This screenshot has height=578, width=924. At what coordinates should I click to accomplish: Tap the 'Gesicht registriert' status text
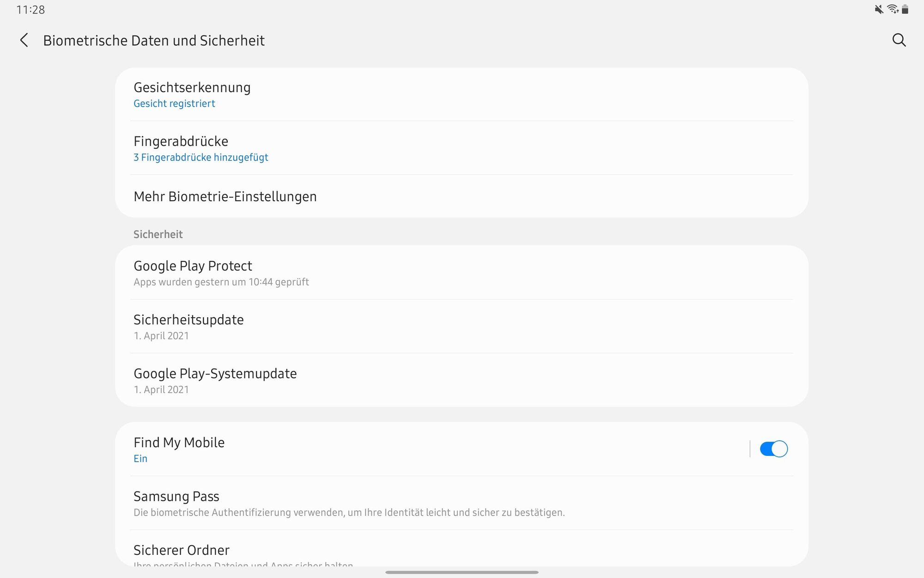click(174, 104)
